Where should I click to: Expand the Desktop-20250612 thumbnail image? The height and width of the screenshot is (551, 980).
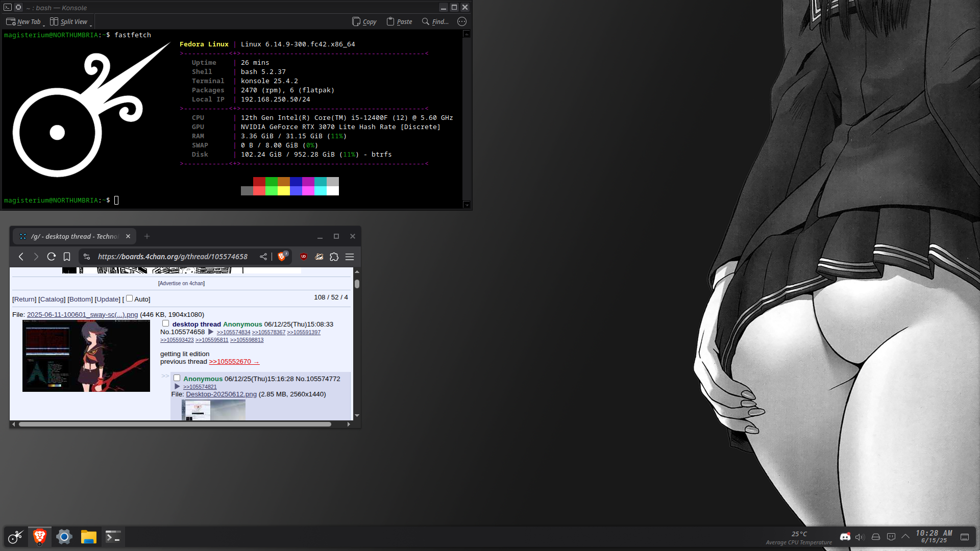point(213,410)
